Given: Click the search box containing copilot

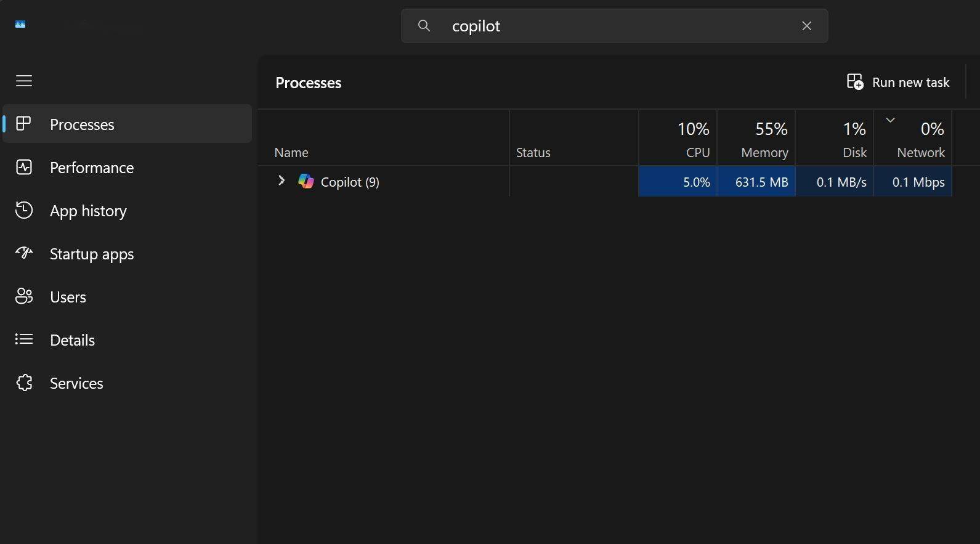Looking at the screenshot, I should click(614, 26).
